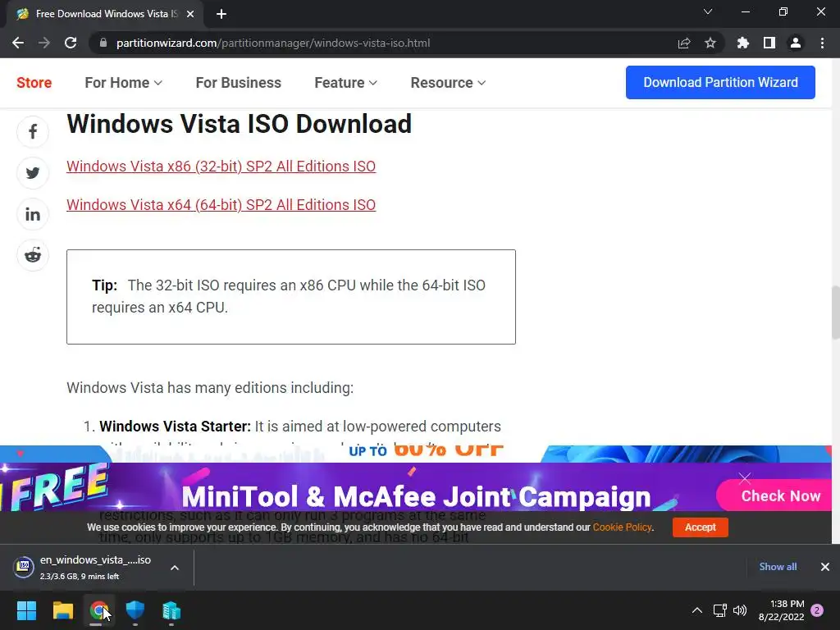Share the article on LinkedIn
Screen dimensions: 840x630
33,214
